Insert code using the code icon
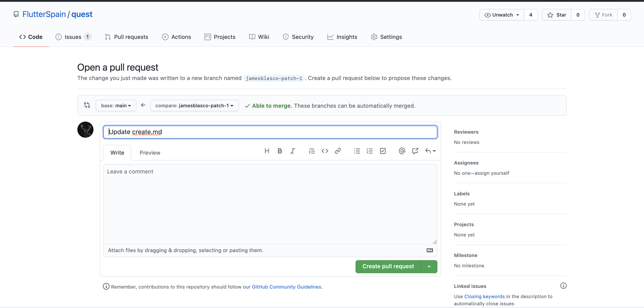The width and height of the screenshot is (644, 308). pos(325,151)
